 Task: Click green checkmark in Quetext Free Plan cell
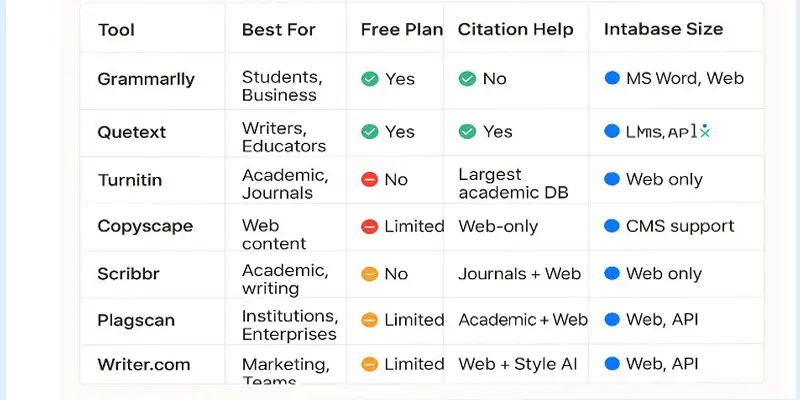pos(370,132)
